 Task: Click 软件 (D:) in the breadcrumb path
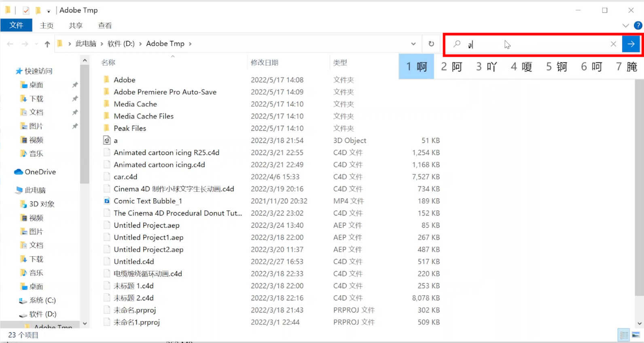coord(121,44)
